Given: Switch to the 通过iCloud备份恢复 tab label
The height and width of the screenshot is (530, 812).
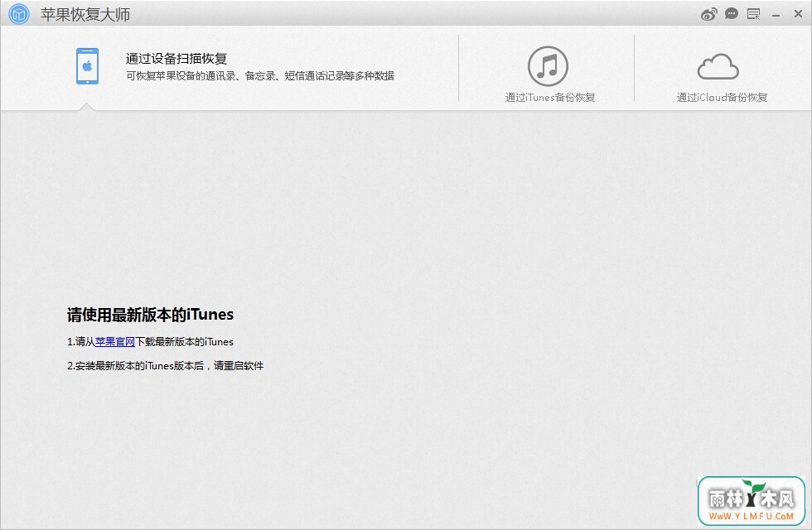Looking at the screenshot, I should (722, 98).
